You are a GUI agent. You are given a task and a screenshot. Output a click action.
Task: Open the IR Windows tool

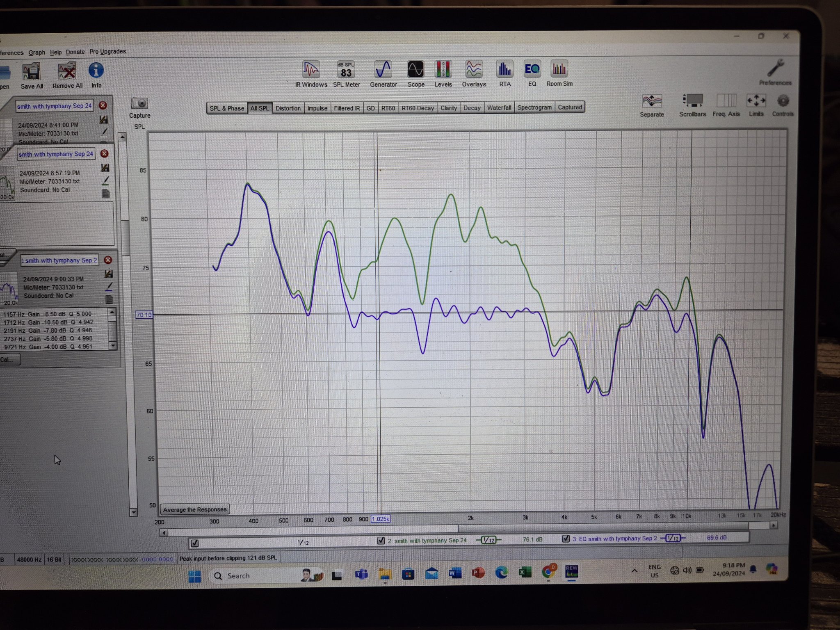(x=311, y=74)
